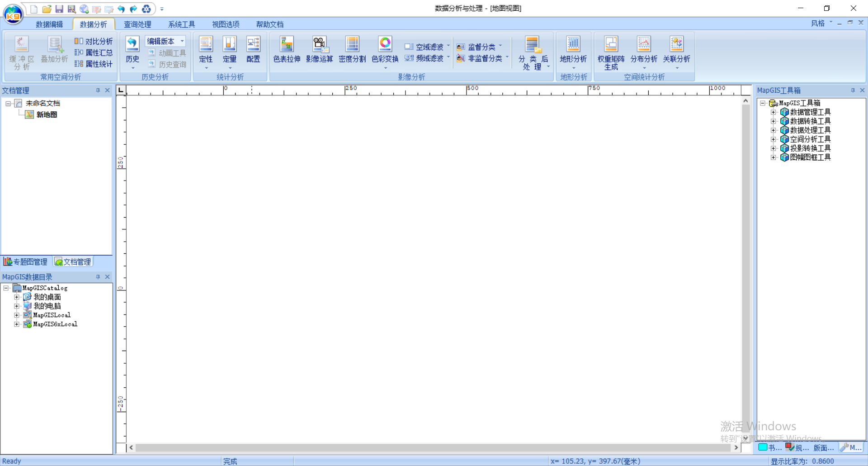Click 属性统计 attribute statistics

94,64
